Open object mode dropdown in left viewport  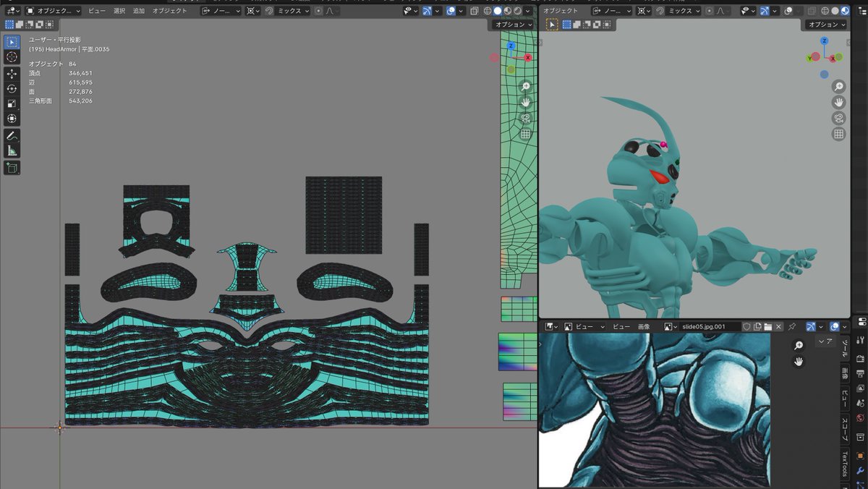[54, 11]
